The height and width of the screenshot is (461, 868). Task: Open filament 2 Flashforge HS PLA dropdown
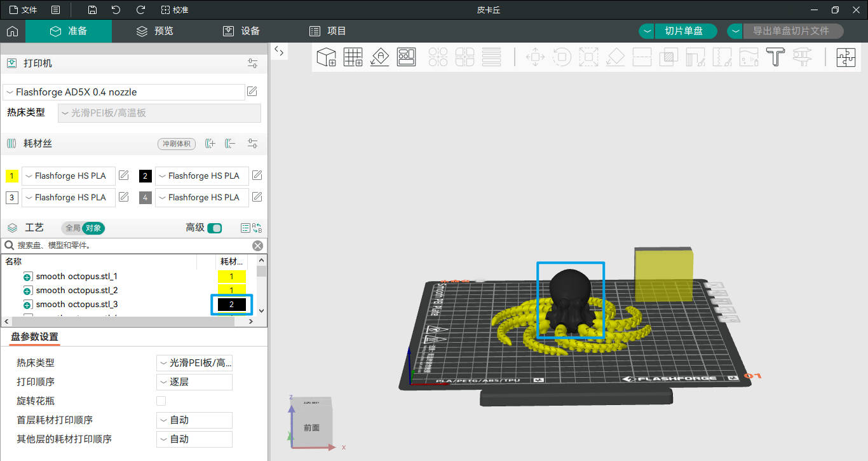coord(202,176)
